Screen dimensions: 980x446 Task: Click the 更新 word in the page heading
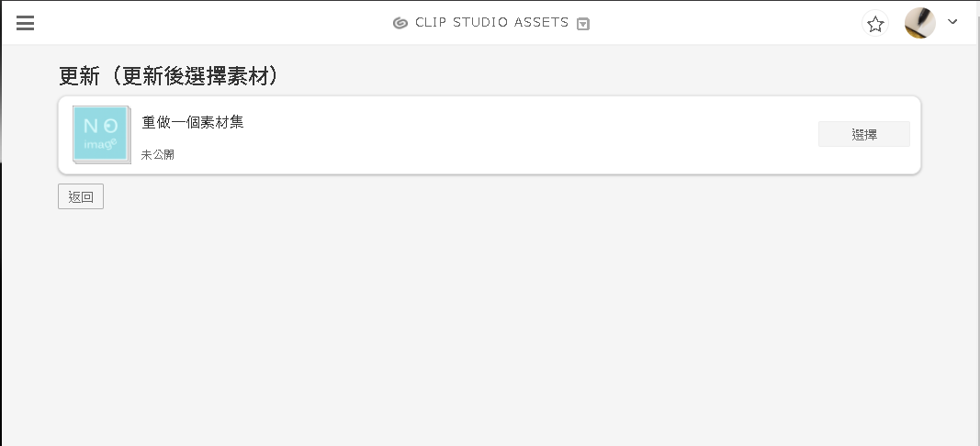pyautogui.click(x=79, y=75)
